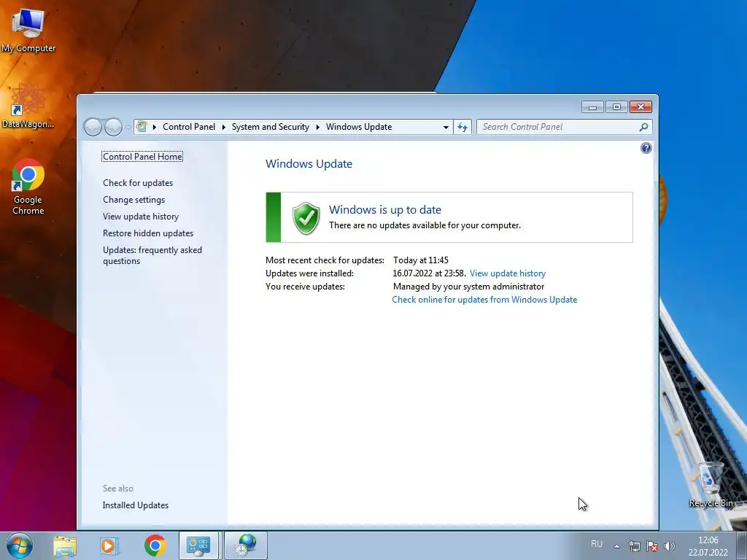Click View update history next to install date
The image size is (747, 560).
pyautogui.click(x=508, y=273)
